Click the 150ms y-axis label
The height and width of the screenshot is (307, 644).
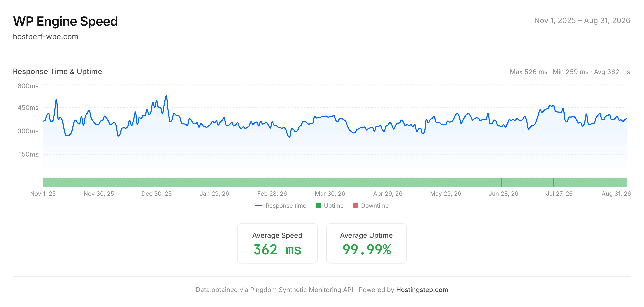[x=29, y=155]
